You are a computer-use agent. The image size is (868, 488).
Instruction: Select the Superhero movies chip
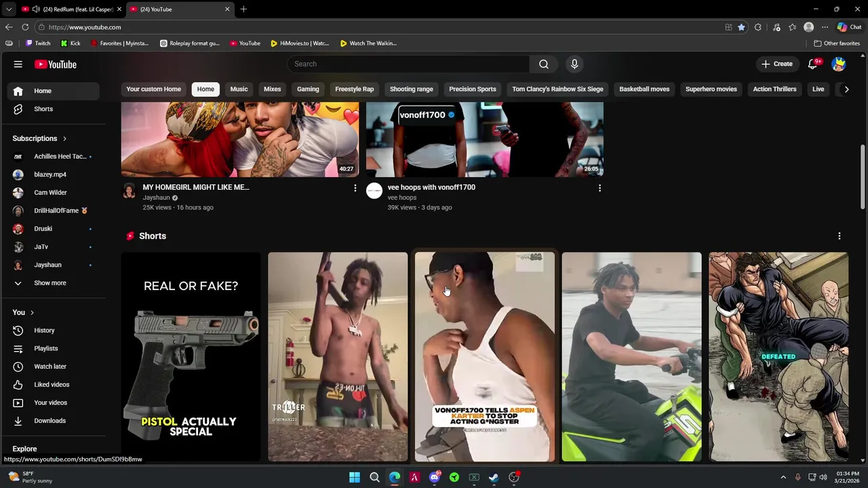coord(711,89)
